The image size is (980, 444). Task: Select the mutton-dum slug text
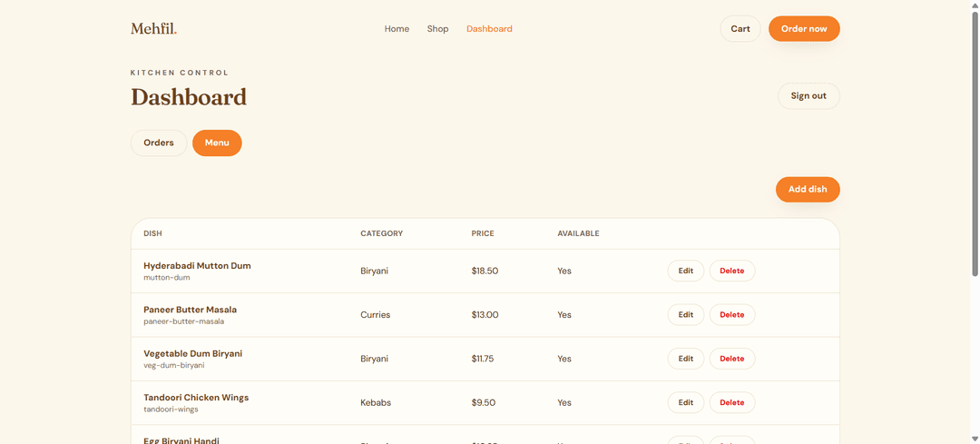point(167,278)
